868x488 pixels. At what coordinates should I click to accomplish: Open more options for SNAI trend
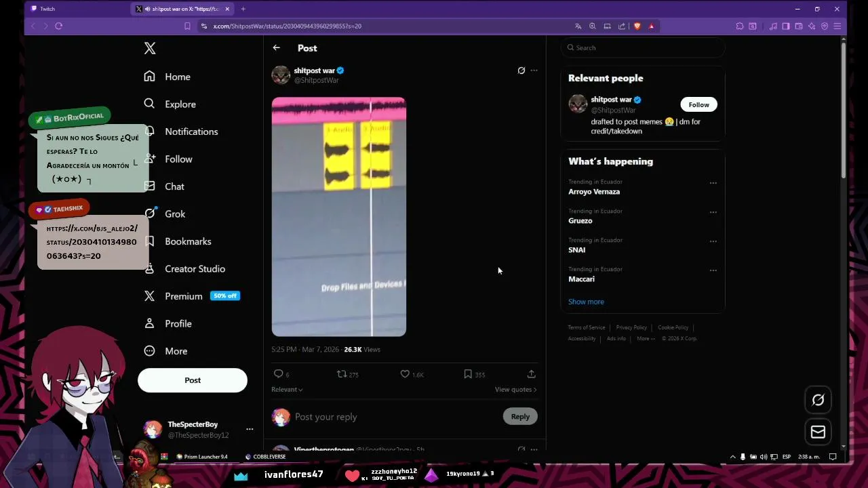click(x=713, y=241)
